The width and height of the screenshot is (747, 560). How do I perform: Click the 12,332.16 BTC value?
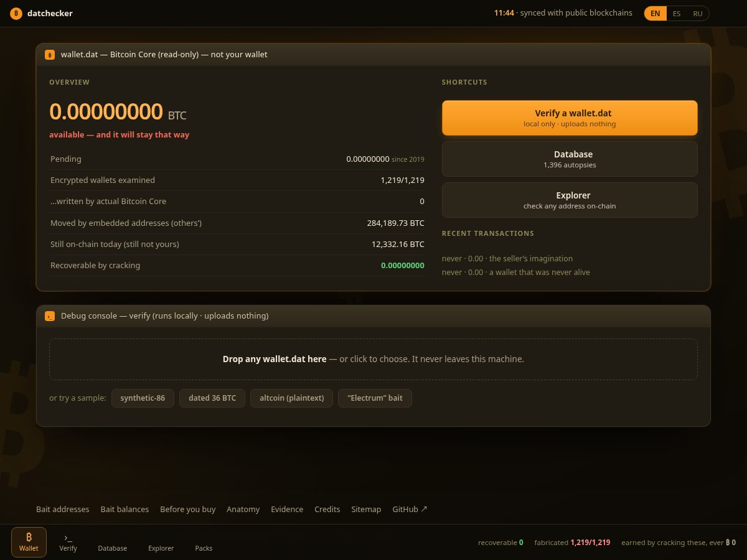tap(398, 244)
